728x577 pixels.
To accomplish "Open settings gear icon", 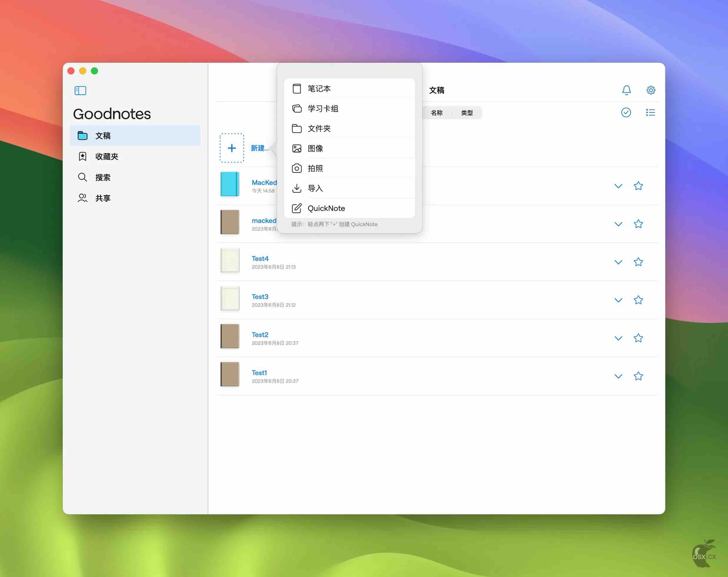I will pyautogui.click(x=651, y=90).
